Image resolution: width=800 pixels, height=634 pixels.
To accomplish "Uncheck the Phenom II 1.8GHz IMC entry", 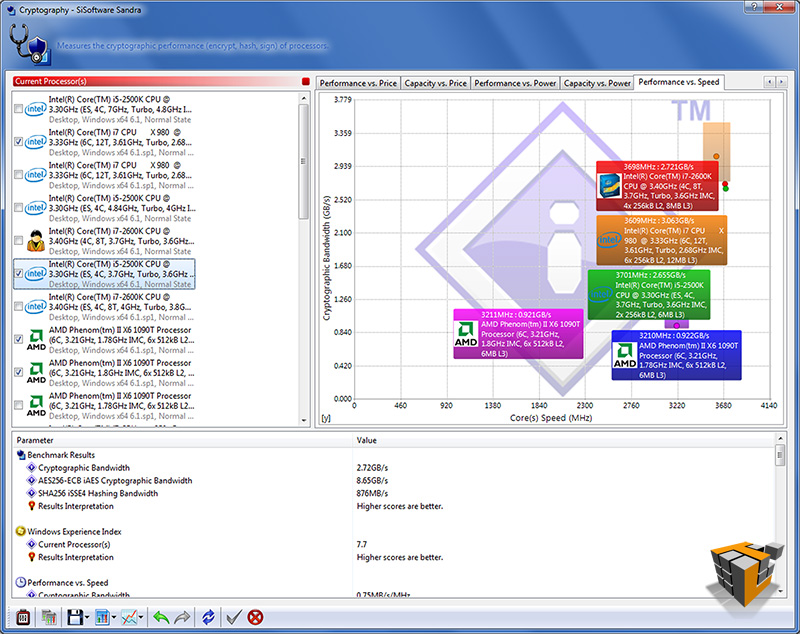I will point(18,372).
